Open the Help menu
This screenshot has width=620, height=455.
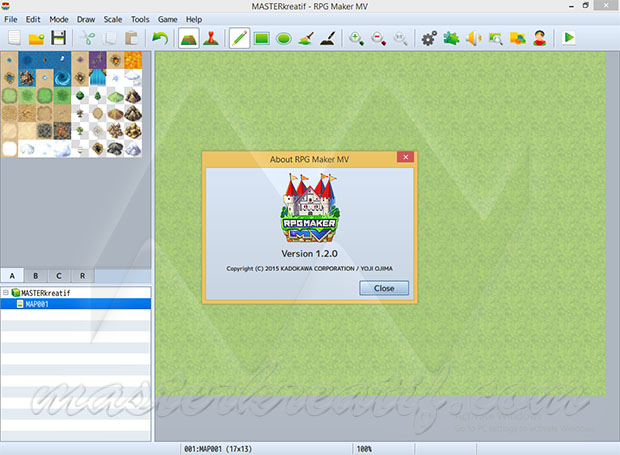194,19
